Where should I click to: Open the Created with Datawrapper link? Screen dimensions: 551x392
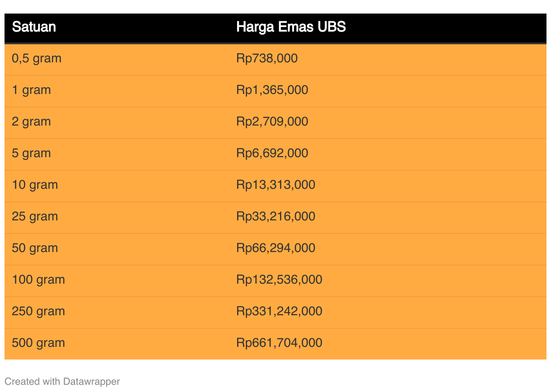pyautogui.click(x=62, y=382)
